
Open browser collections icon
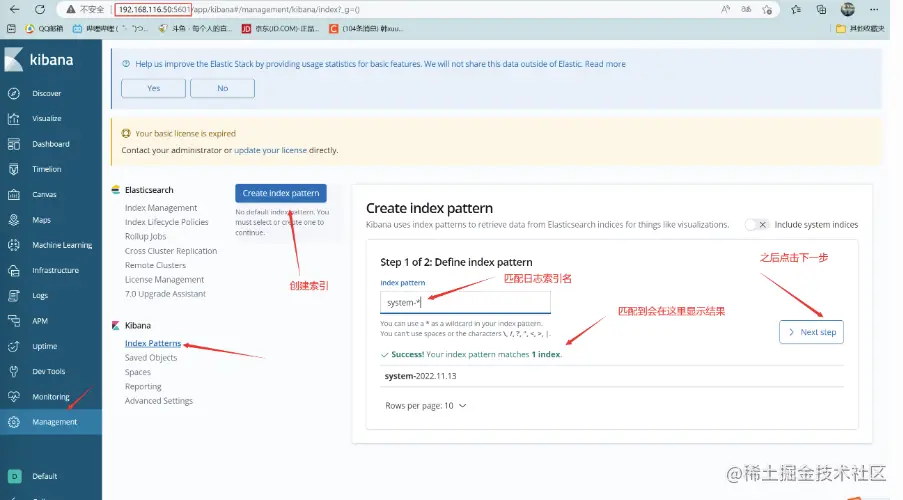(x=821, y=9)
